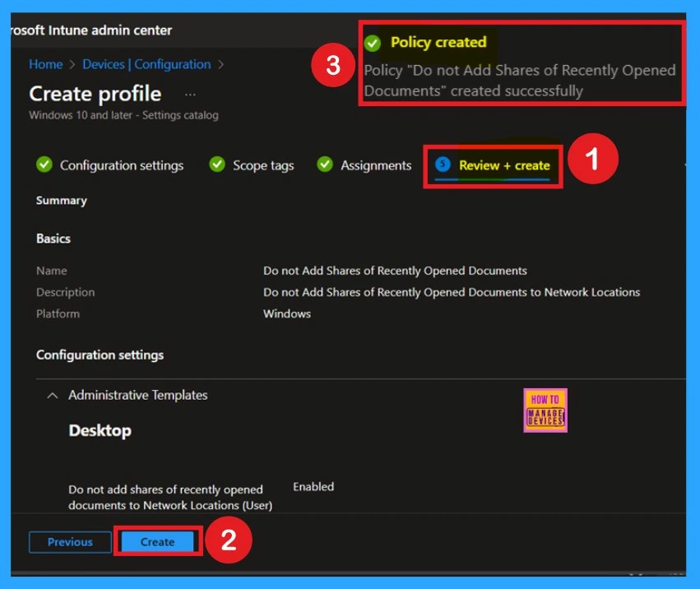
Task: Click the Description field label
Action: pyautogui.click(x=65, y=293)
